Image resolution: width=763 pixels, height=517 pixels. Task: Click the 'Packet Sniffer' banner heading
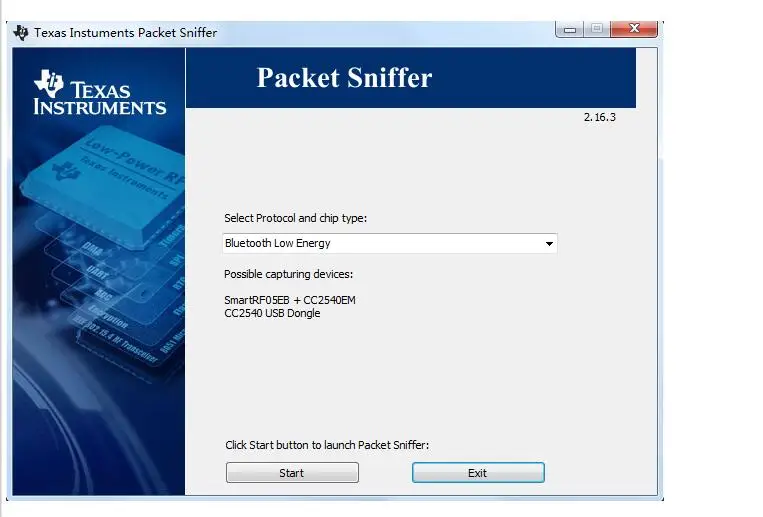tap(344, 78)
